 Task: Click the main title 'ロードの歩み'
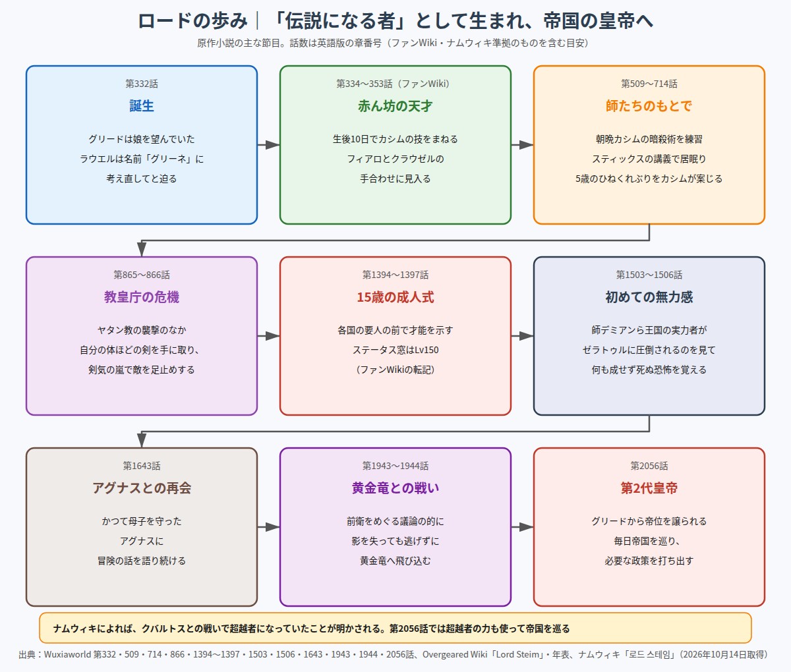coord(192,21)
